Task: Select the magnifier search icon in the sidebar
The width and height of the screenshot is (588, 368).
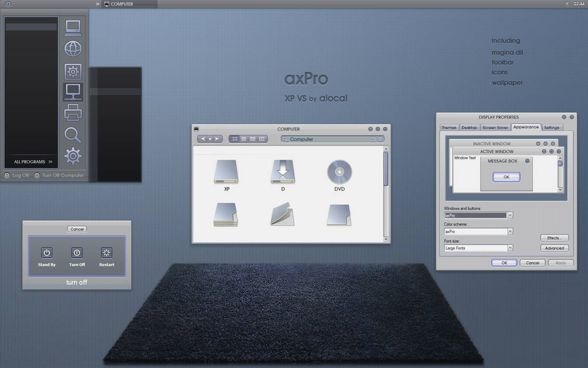Action: pyautogui.click(x=73, y=134)
